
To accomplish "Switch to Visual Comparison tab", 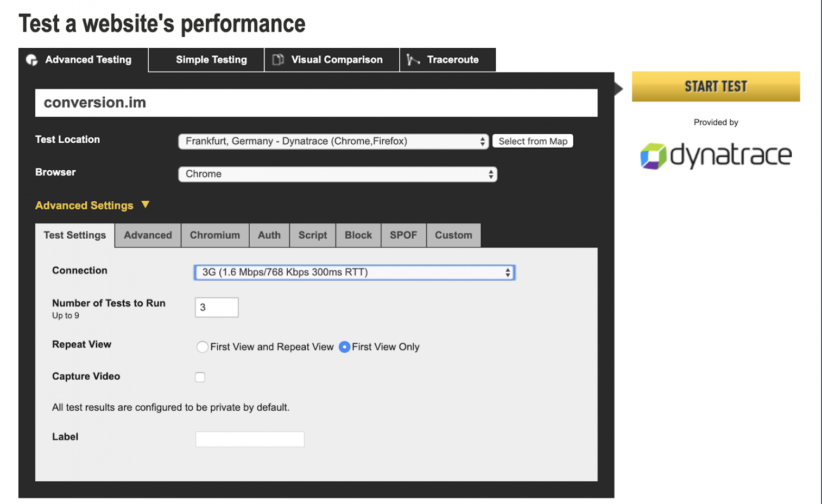I will tap(332, 60).
